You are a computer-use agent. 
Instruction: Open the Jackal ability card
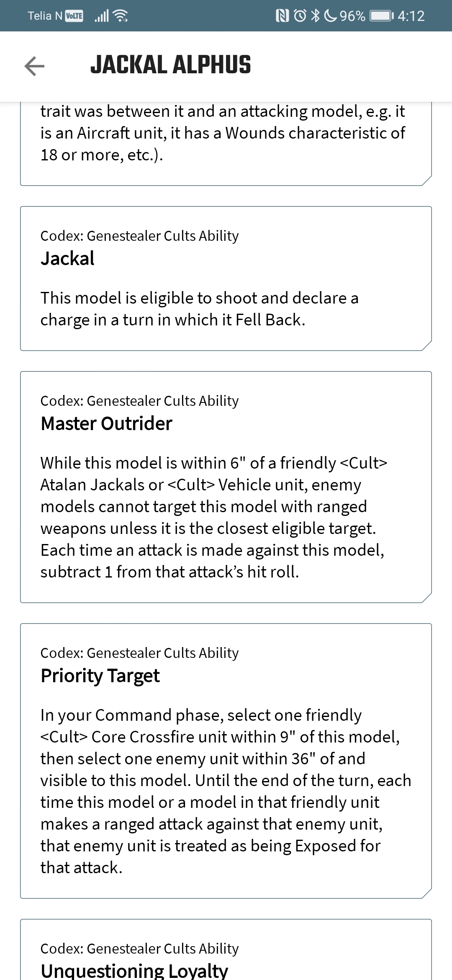pyautogui.click(x=226, y=279)
